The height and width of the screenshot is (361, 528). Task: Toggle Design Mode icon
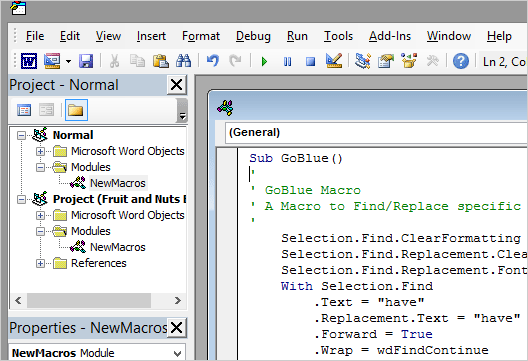pos(334,61)
